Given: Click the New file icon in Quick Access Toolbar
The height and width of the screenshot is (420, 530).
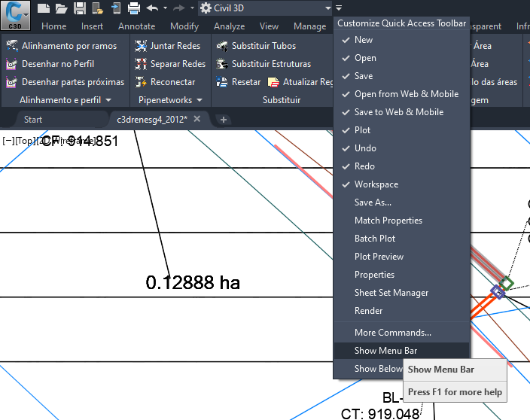Looking at the screenshot, I should [x=43, y=8].
